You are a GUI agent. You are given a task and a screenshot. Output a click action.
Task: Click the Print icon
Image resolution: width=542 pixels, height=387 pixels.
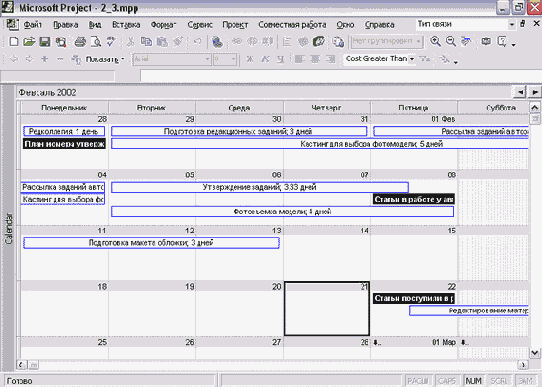(x=80, y=42)
